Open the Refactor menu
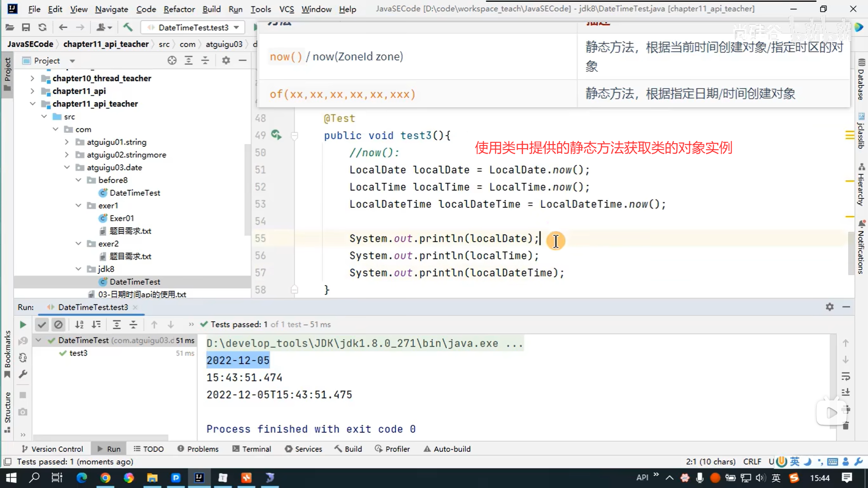Viewport: 868px width, 488px height. [x=179, y=9]
